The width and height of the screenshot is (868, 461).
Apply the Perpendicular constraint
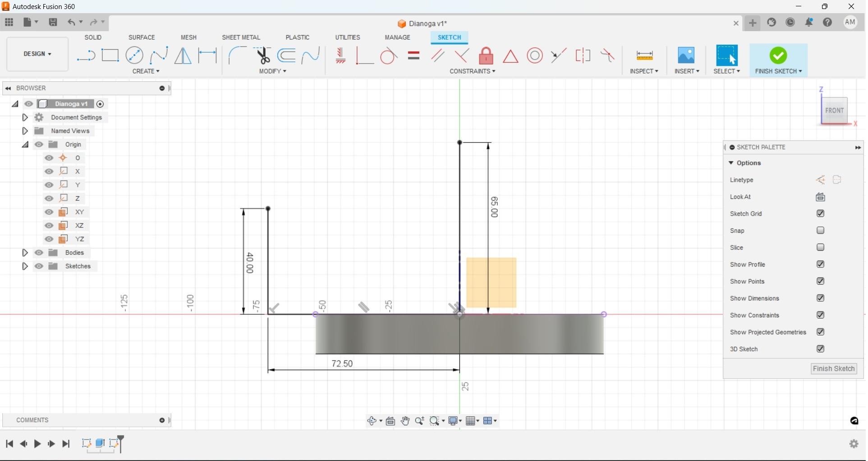[462, 55]
